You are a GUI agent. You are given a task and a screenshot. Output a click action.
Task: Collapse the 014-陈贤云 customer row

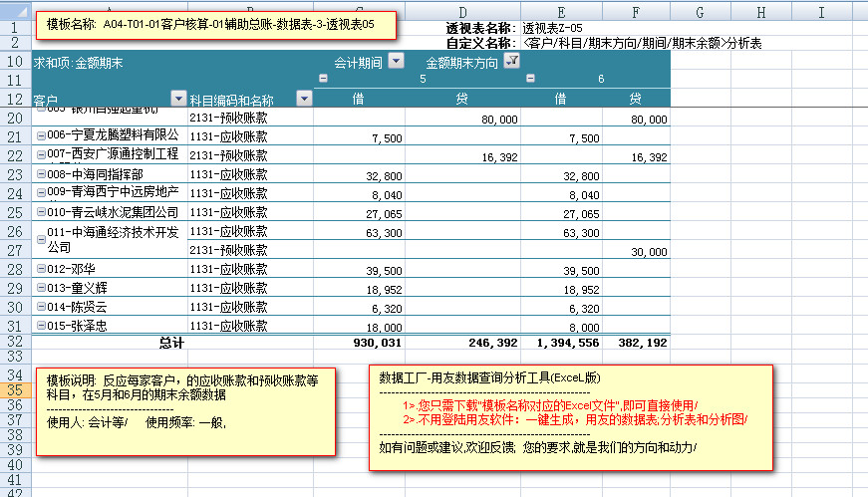(40, 308)
